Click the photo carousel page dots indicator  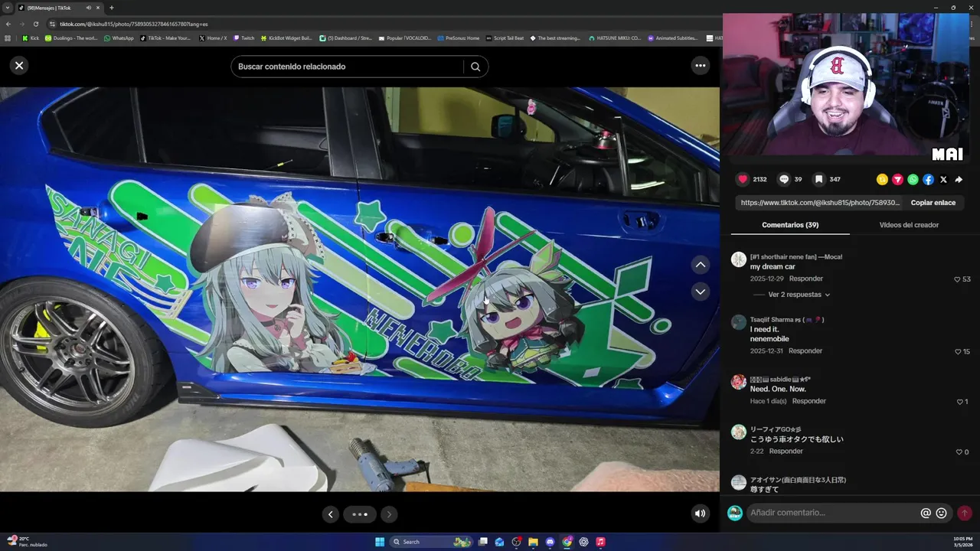click(x=360, y=514)
